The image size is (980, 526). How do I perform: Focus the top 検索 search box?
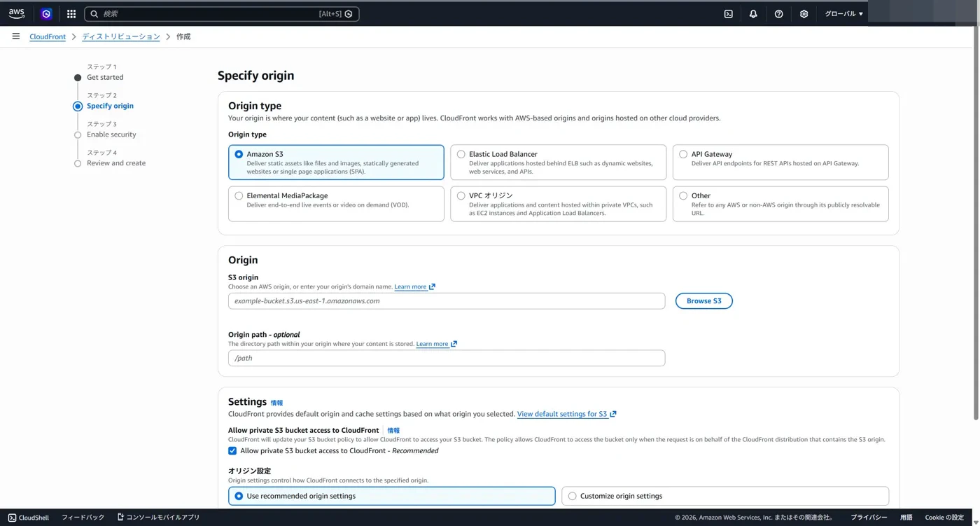pyautogui.click(x=221, y=13)
